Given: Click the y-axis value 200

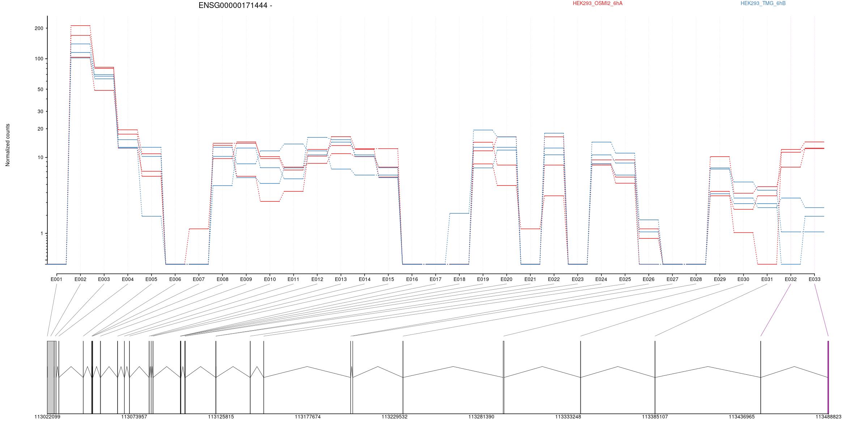Looking at the screenshot, I should [x=39, y=28].
